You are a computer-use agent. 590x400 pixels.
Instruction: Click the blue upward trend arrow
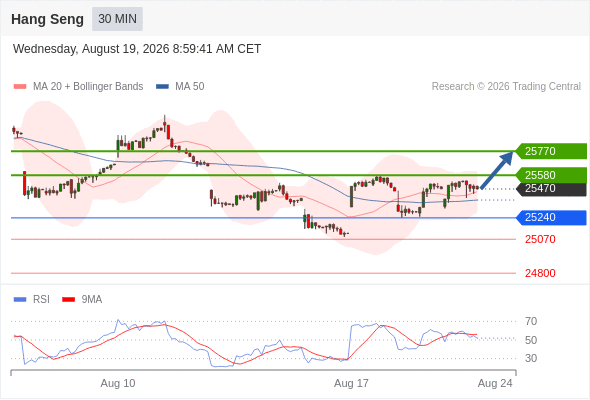pyautogui.click(x=497, y=170)
